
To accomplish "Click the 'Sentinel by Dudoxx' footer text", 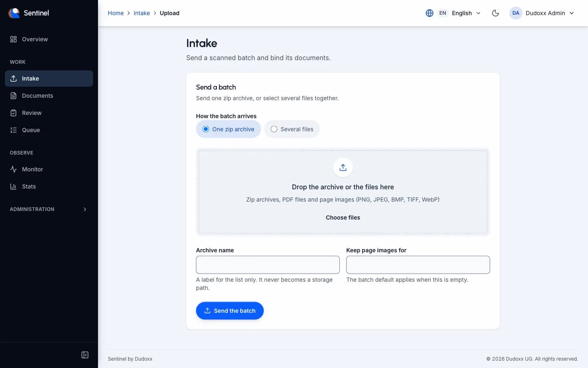I will click(x=130, y=359).
